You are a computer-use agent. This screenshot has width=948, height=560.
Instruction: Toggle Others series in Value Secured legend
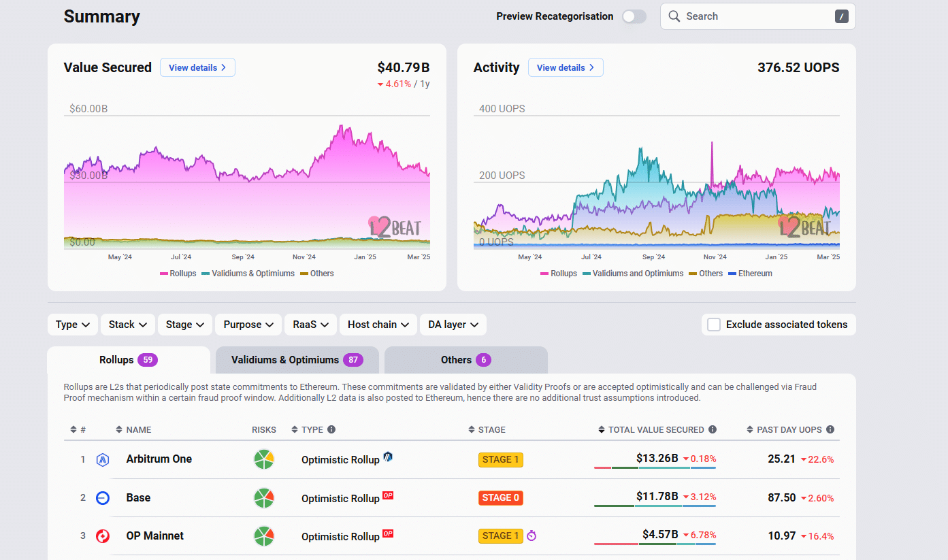(x=317, y=274)
